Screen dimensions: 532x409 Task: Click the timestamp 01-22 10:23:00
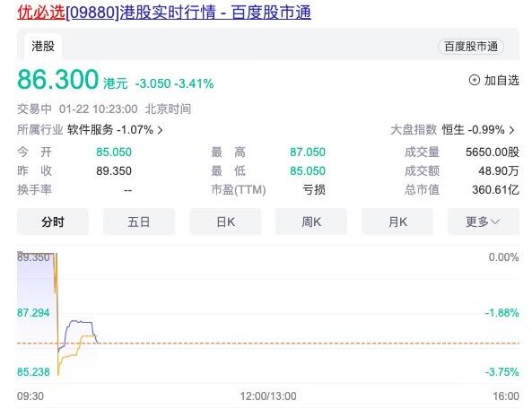coord(98,109)
